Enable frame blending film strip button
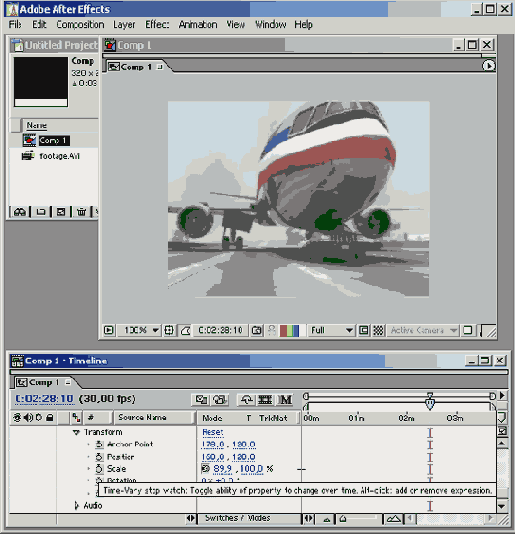This screenshot has width=515, height=534. coord(265,399)
